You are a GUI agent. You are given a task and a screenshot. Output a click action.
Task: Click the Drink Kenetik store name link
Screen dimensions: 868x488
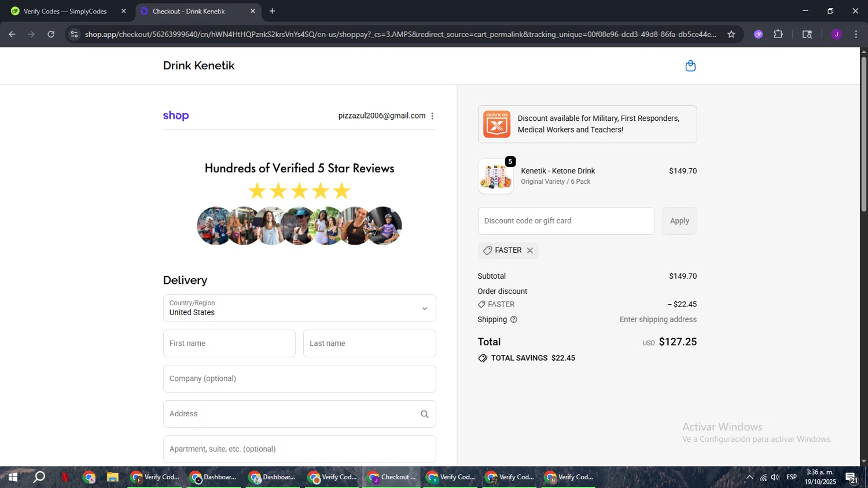click(198, 66)
